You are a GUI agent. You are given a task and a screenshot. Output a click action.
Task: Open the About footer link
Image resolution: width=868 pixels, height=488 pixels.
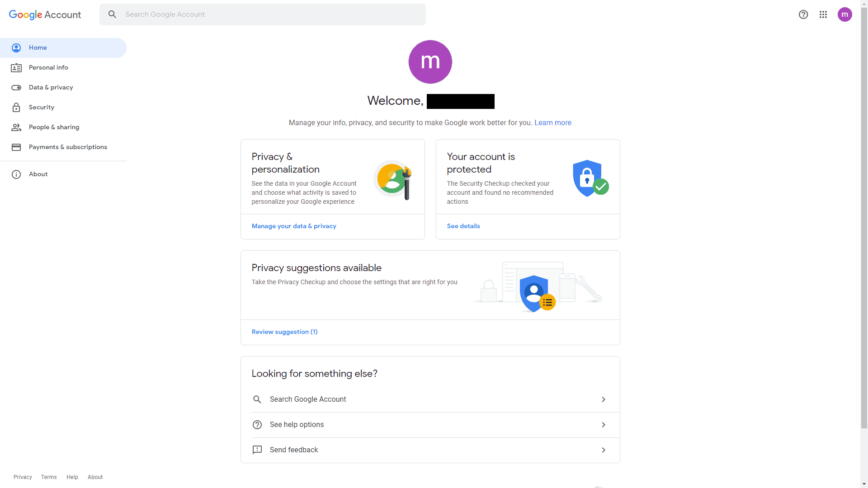pos(95,477)
